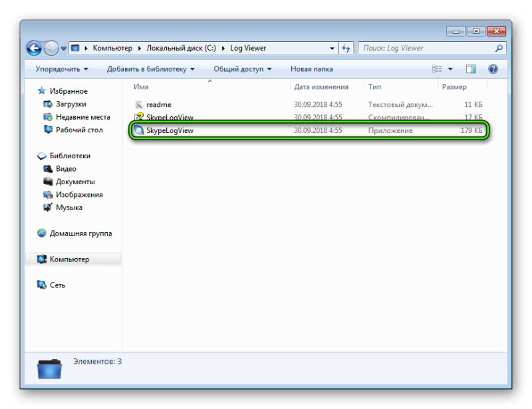Select the compiled help SkypeLogView file
The image size is (532, 409).
pos(170,117)
